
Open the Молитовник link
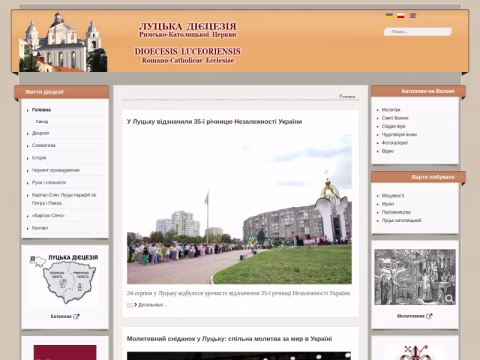pos(411,316)
